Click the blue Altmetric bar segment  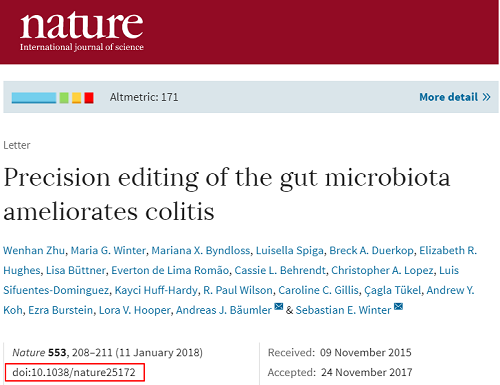34,98
